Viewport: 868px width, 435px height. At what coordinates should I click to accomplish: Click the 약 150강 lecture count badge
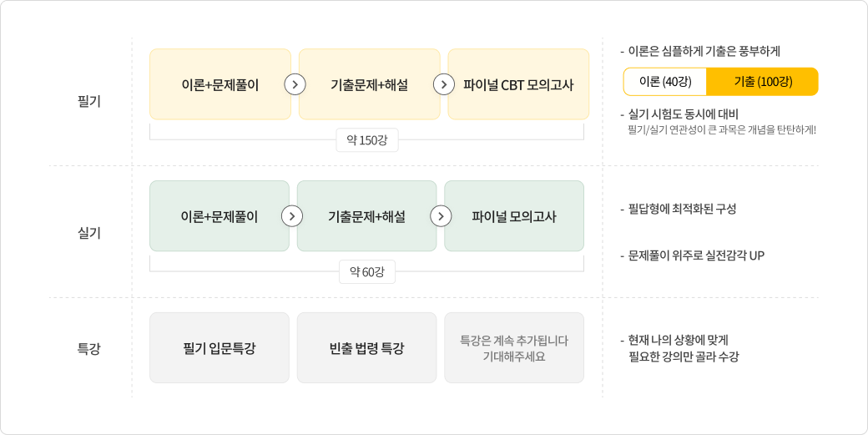tap(366, 139)
